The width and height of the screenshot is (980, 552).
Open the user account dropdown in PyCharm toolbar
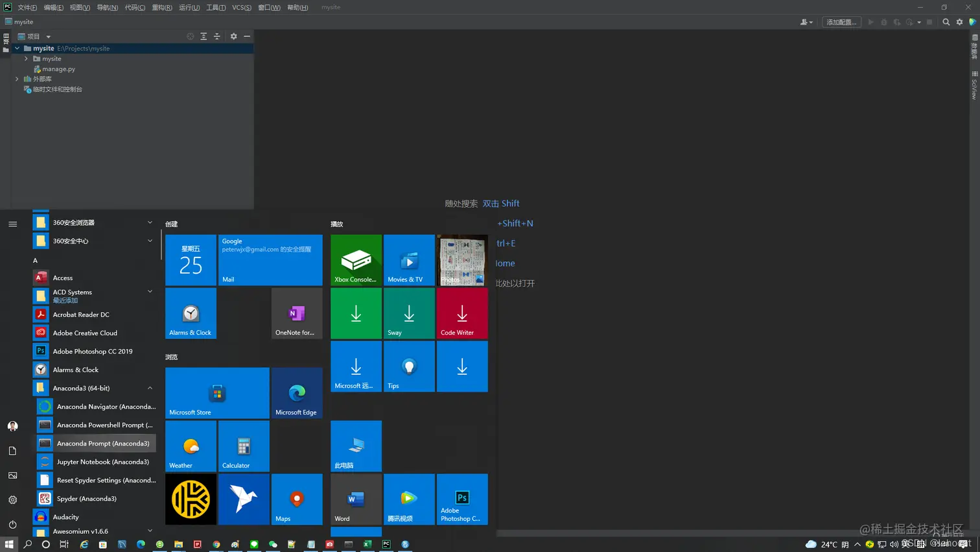806,22
